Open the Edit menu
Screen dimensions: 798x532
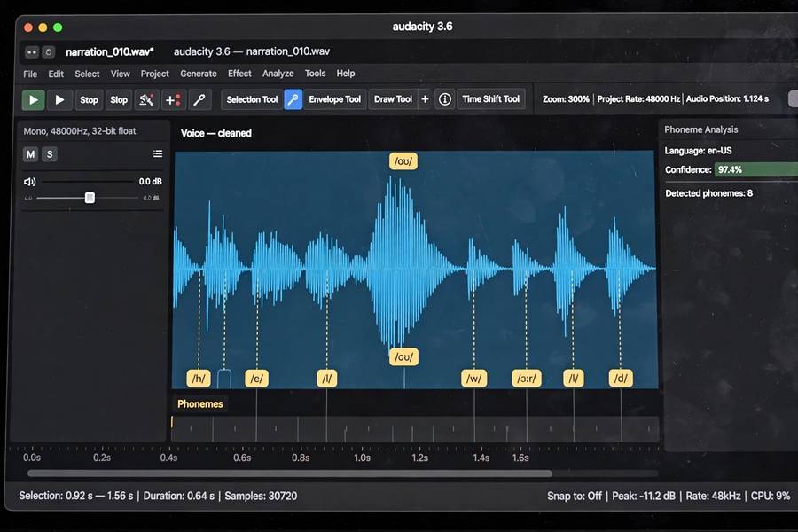(56, 74)
